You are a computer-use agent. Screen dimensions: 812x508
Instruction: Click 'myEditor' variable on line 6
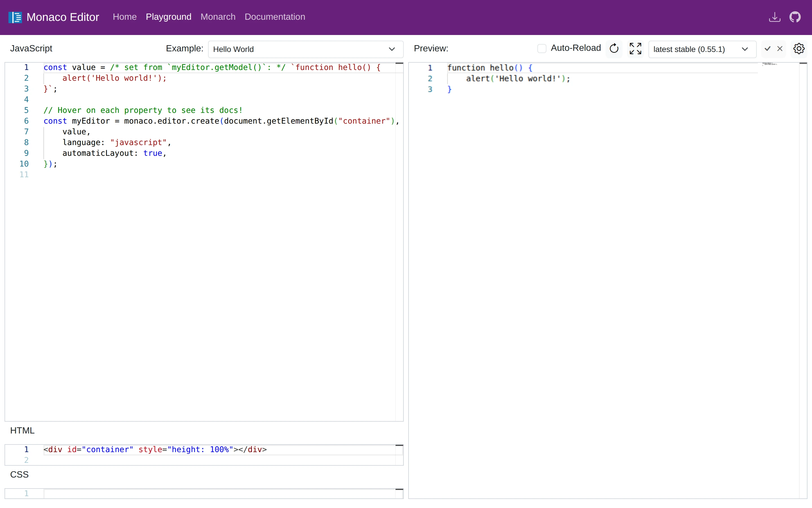coord(91,121)
